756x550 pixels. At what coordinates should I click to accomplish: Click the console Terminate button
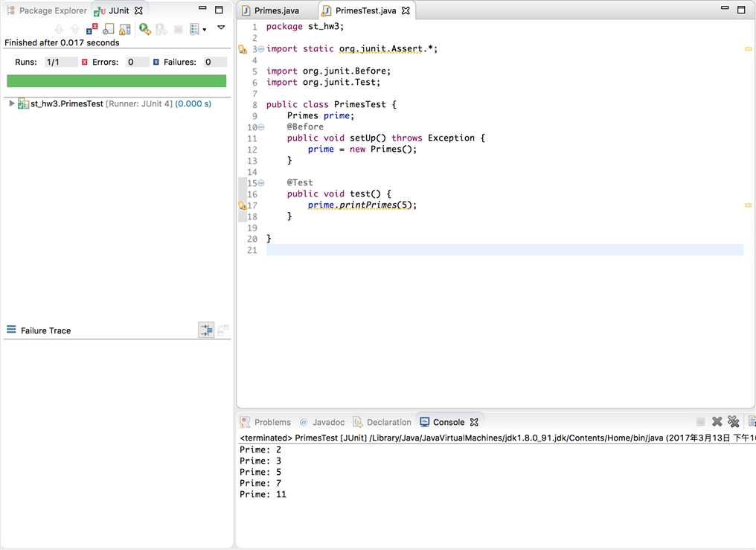[700, 422]
